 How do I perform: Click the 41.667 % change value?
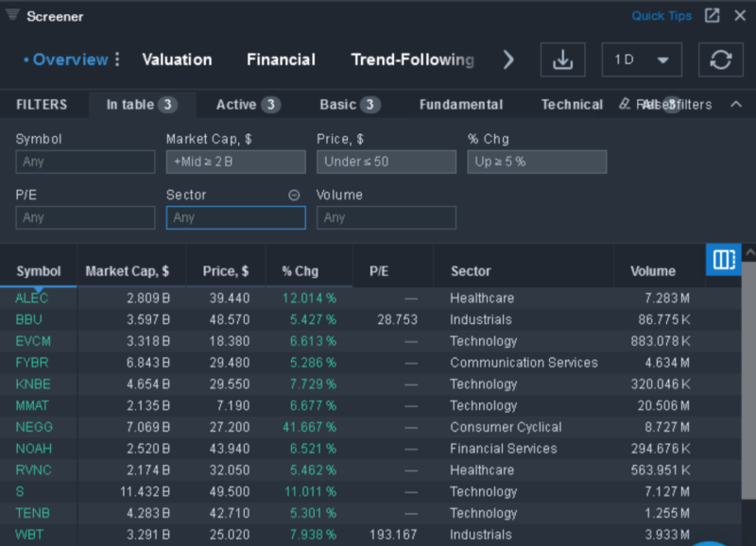point(310,428)
